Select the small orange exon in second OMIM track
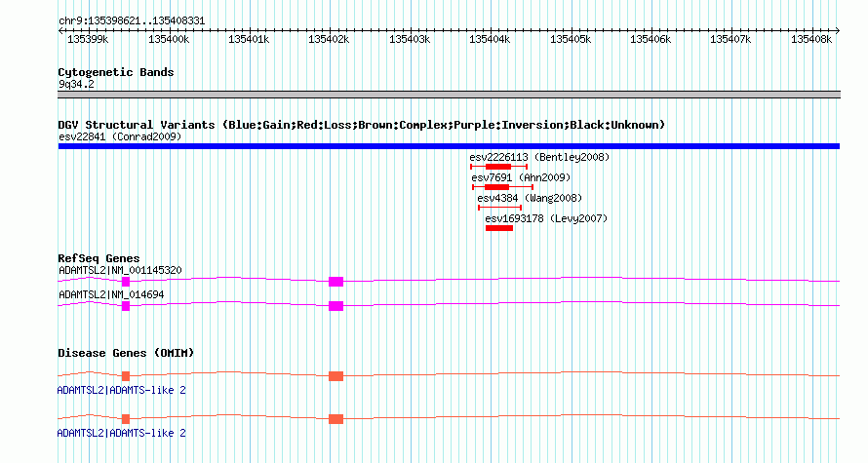Screen dimensions: 868x463 (x=126, y=419)
